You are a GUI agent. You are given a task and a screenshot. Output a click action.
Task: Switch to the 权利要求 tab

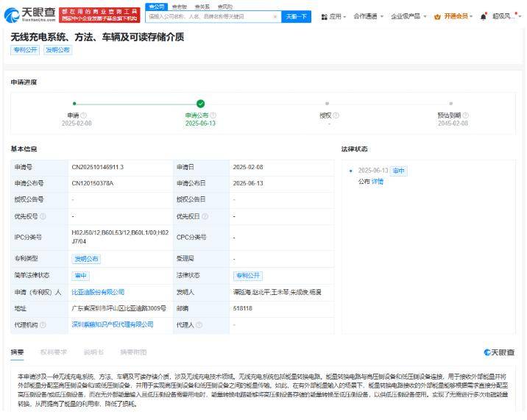(54, 352)
